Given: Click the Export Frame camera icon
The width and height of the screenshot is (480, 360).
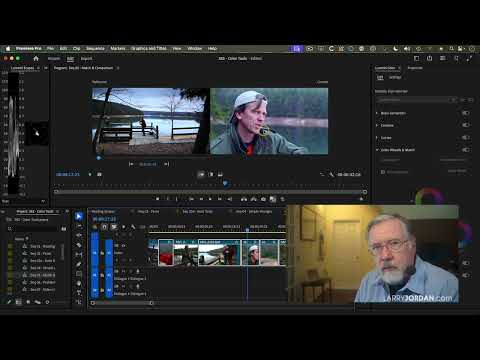Looking at the screenshot, I should click(263, 199).
